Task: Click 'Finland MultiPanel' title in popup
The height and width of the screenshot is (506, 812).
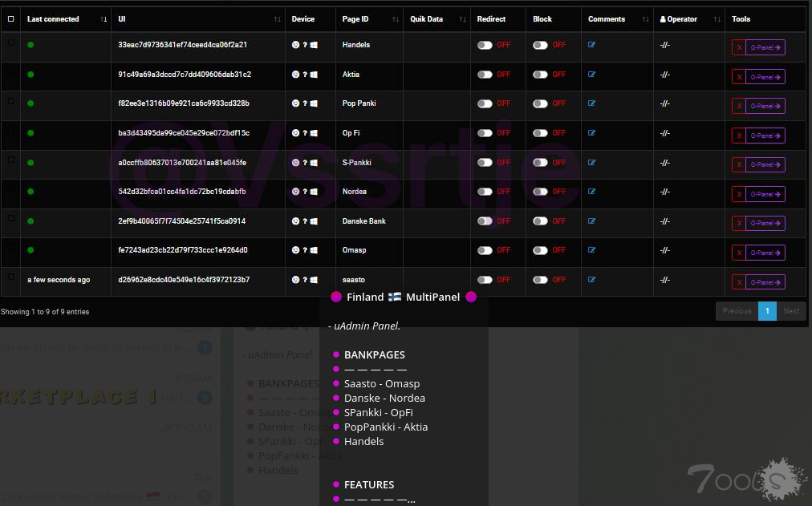Action: (x=404, y=297)
